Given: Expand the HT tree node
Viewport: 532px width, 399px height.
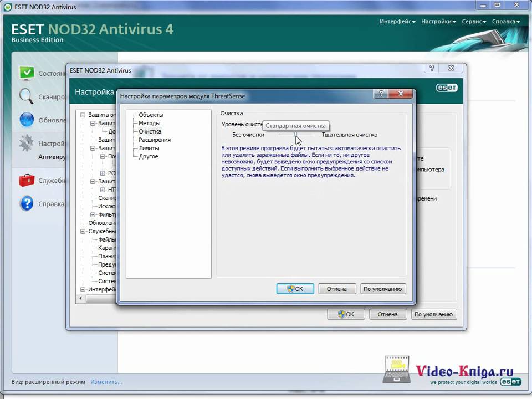Looking at the screenshot, I should point(103,190).
